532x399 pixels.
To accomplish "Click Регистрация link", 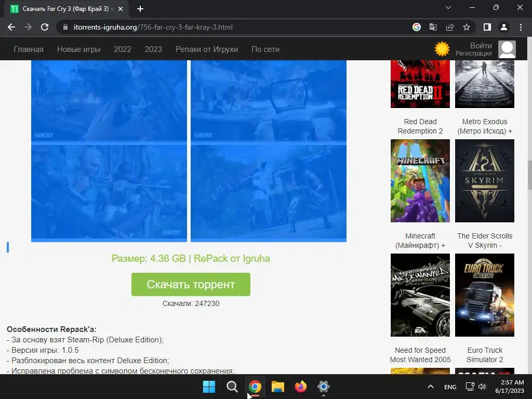I will (474, 54).
